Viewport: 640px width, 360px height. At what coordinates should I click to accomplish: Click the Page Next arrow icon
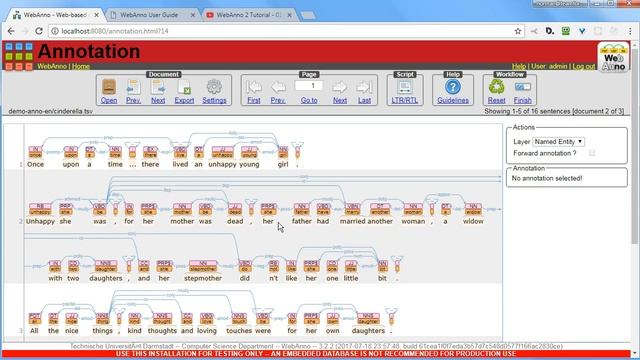pos(340,87)
